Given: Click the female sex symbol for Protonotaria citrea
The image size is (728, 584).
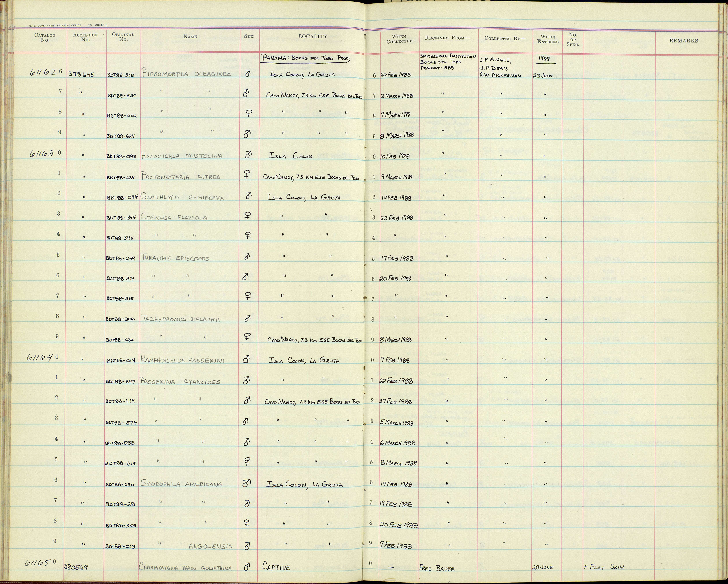Looking at the screenshot, I should pos(248,175).
